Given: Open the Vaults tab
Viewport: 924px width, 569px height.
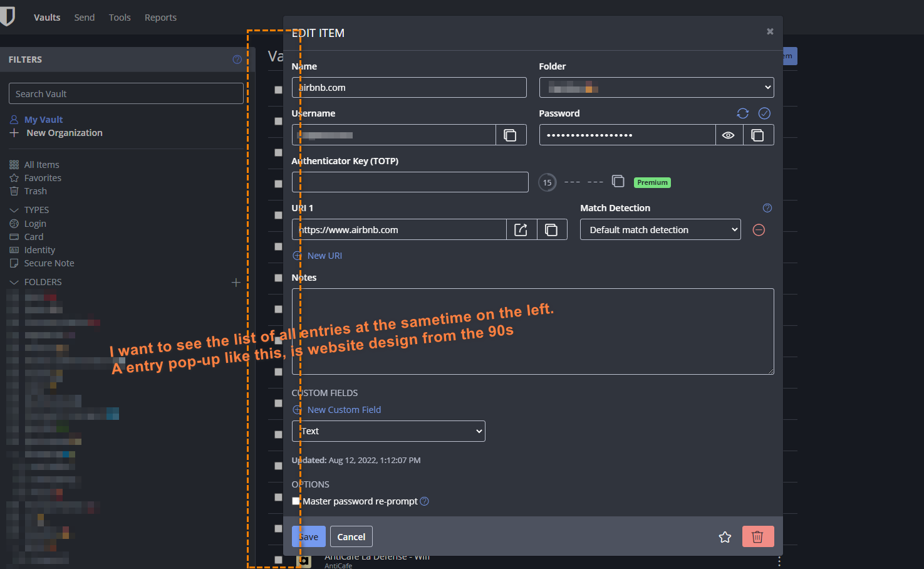Looking at the screenshot, I should pos(47,18).
